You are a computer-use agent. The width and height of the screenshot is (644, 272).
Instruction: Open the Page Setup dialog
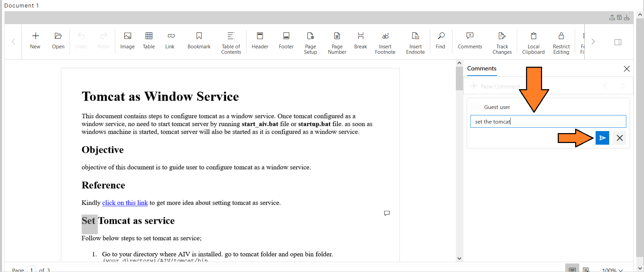click(311, 43)
